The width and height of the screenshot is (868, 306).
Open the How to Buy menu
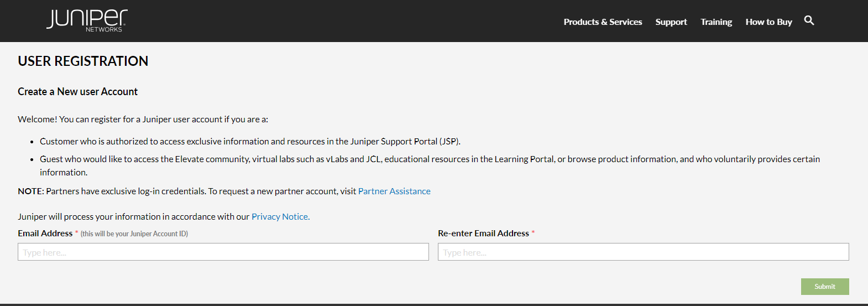768,22
